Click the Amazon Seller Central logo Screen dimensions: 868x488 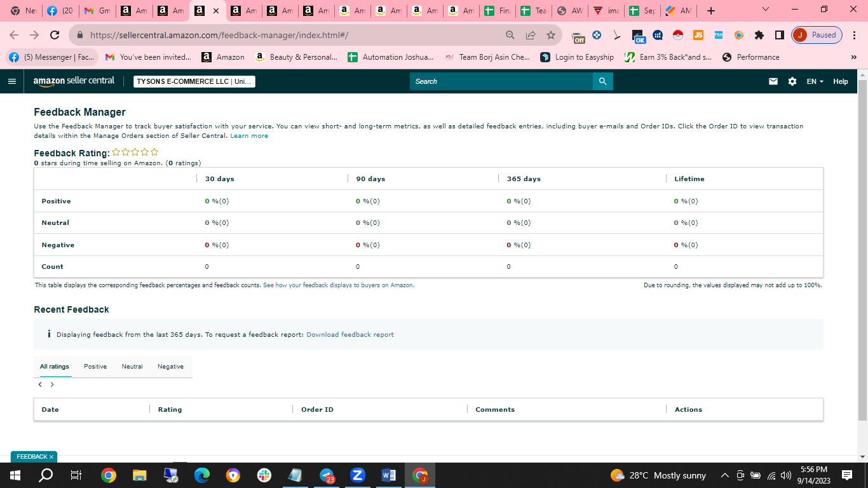74,81
